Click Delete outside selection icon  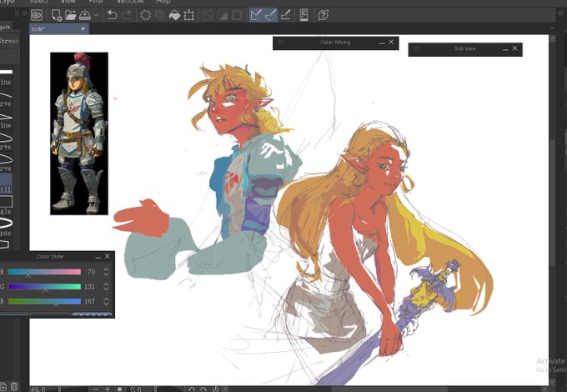click(x=159, y=15)
